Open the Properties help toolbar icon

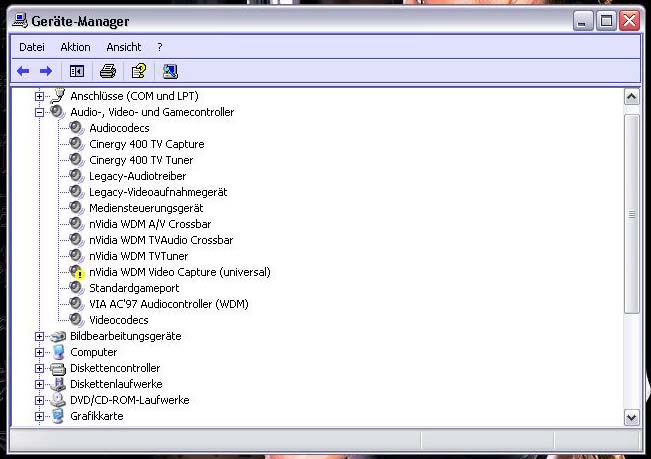pyautogui.click(x=139, y=71)
